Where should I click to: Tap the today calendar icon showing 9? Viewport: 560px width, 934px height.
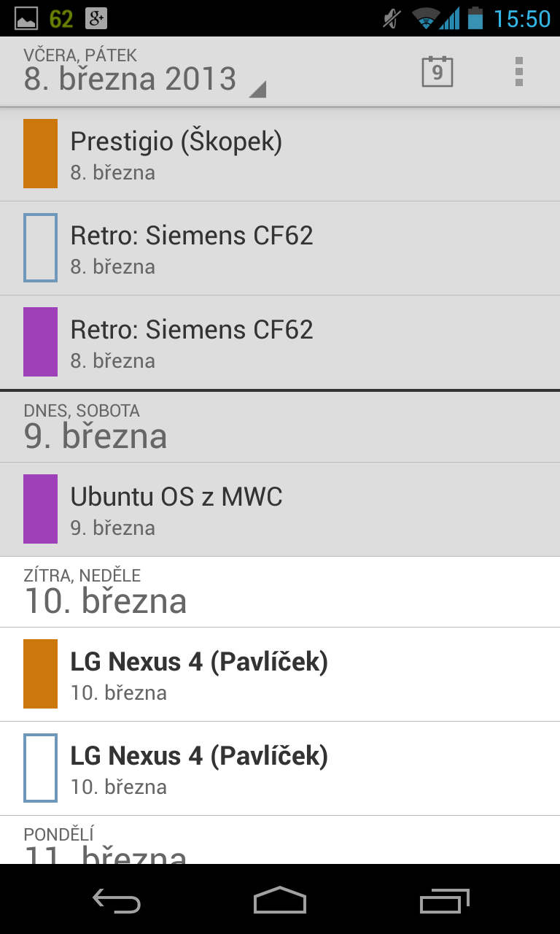[437, 72]
